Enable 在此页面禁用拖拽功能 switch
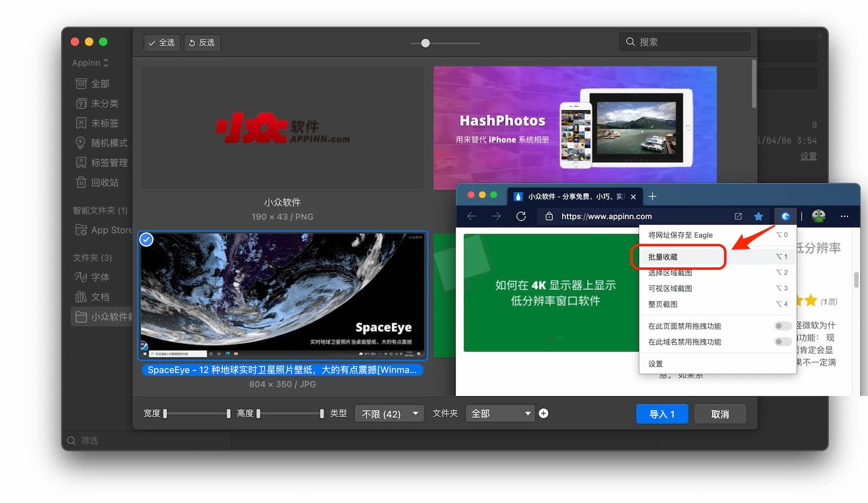 click(783, 326)
